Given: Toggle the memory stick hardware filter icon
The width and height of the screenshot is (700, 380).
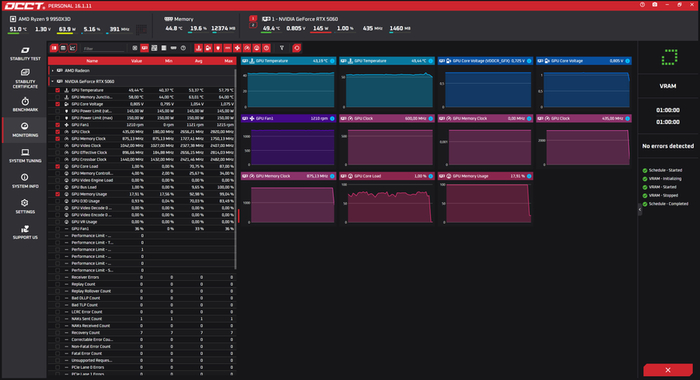Looking at the screenshot, I should click(173, 48).
